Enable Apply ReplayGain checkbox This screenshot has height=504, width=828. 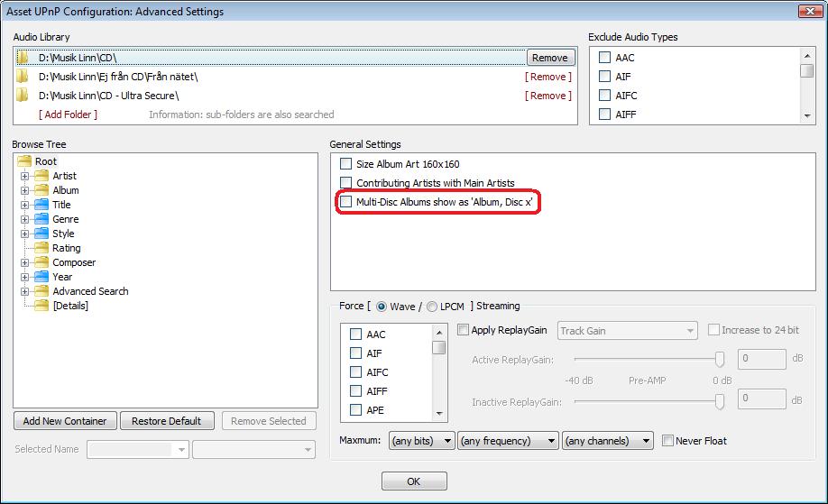(463, 330)
